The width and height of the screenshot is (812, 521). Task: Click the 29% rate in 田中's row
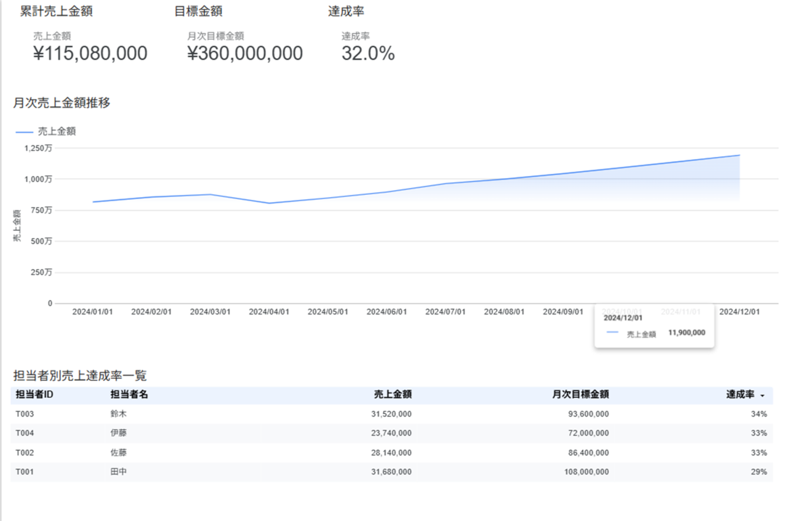coord(759,472)
